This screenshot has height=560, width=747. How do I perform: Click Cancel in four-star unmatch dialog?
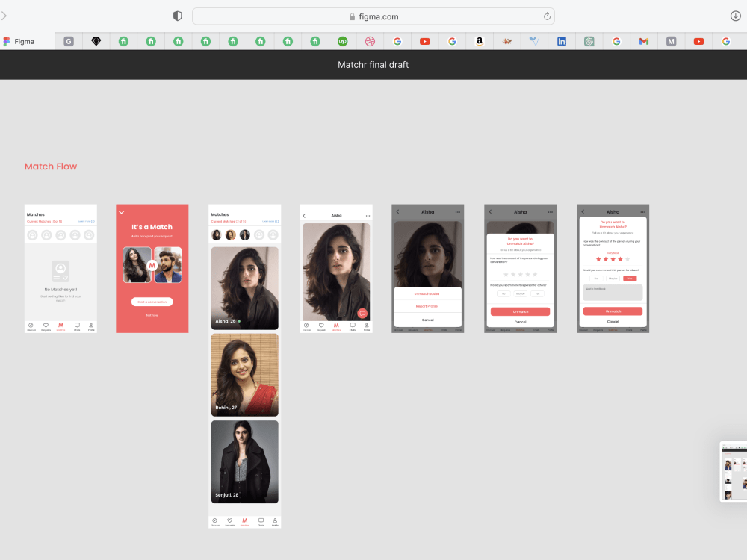(x=613, y=321)
